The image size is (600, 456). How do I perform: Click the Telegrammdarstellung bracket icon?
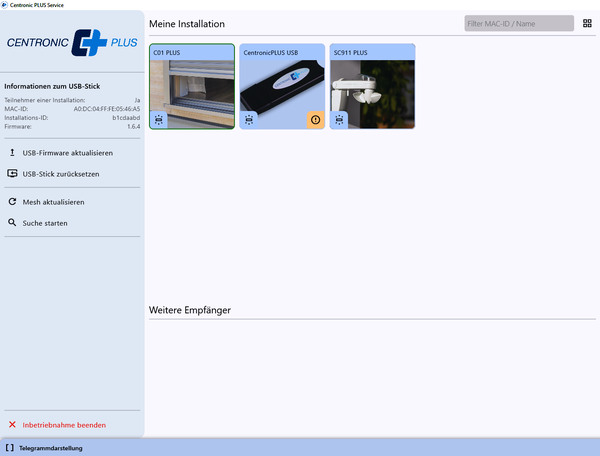coord(10,448)
